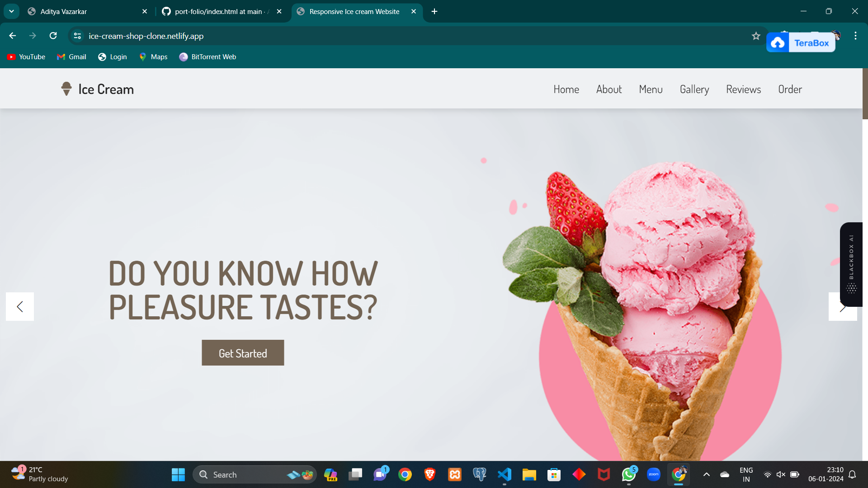Launch Visual Studio Code from taskbar
Viewport: 868px width, 488px height.
pos(504,474)
